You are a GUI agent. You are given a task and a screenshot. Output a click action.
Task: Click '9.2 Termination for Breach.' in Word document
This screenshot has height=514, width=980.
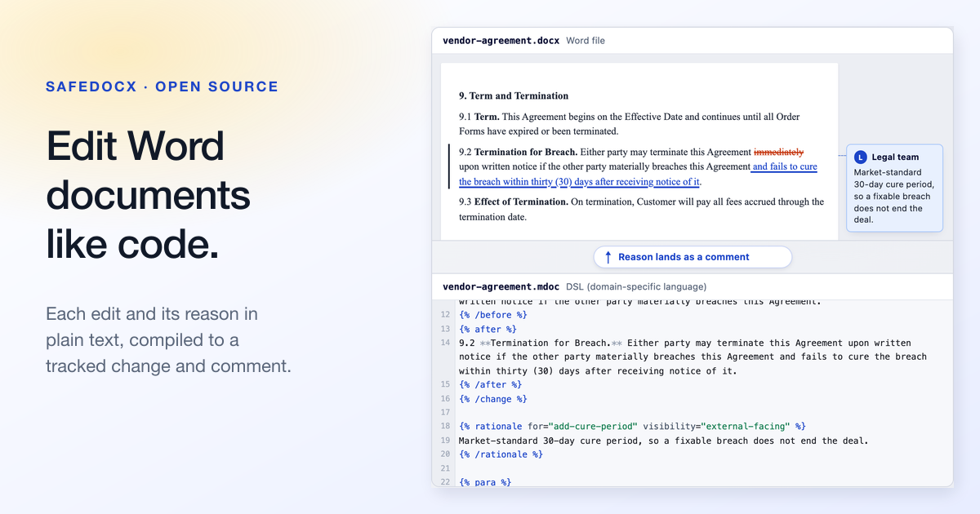click(x=519, y=152)
